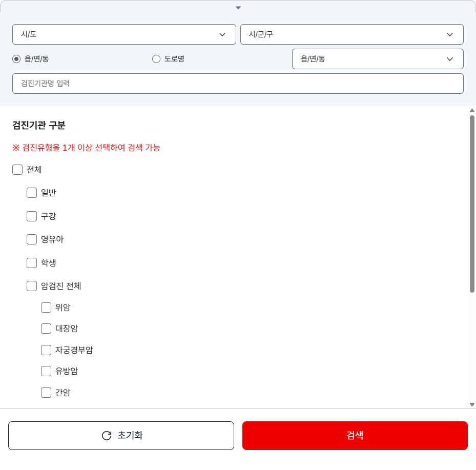Enable the 위암 screening option
476x470 pixels.
46,307
